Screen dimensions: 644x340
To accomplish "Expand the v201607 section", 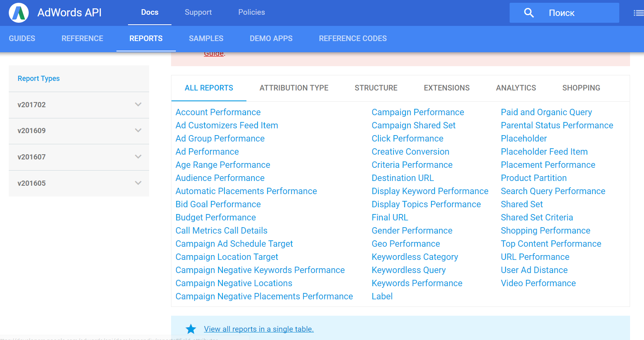I will (x=138, y=157).
